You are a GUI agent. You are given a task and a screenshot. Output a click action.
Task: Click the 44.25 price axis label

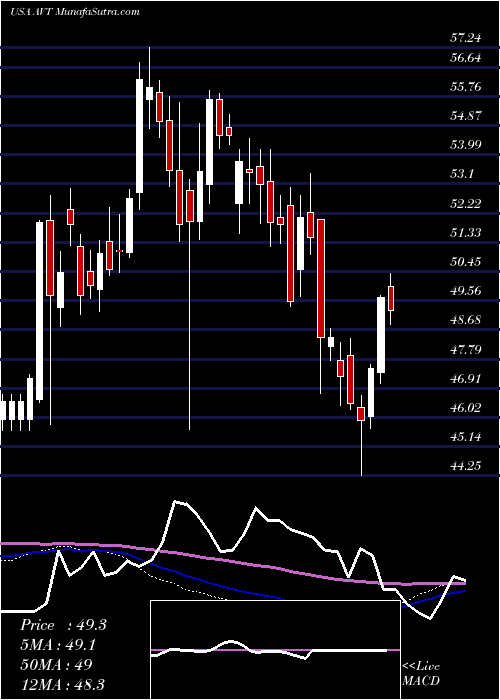pyautogui.click(x=466, y=467)
